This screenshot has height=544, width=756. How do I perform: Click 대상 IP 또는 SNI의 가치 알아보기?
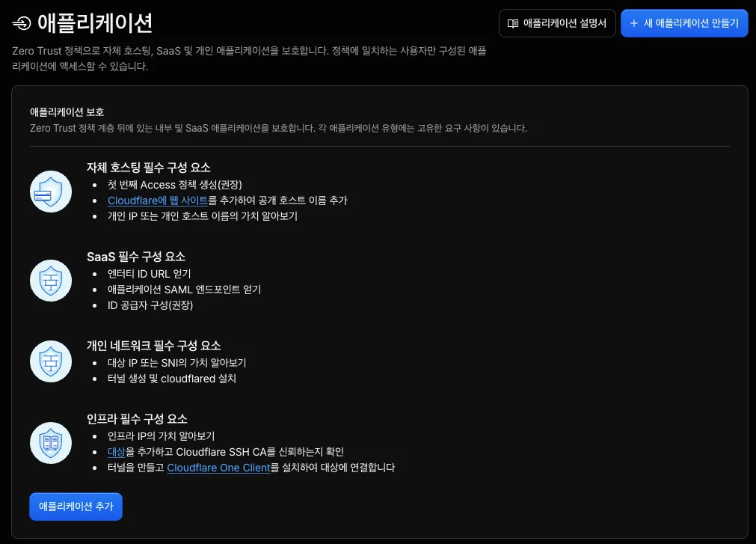coord(177,363)
